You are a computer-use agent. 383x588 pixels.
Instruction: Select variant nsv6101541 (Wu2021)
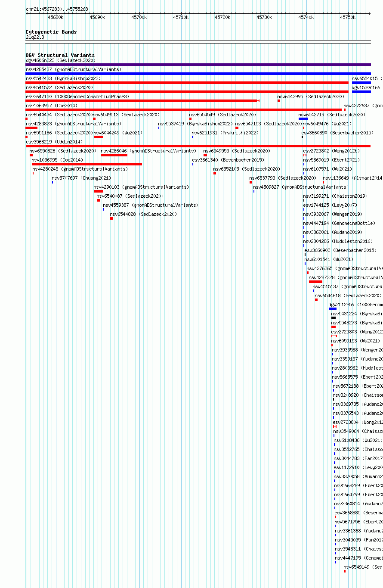[329, 260]
